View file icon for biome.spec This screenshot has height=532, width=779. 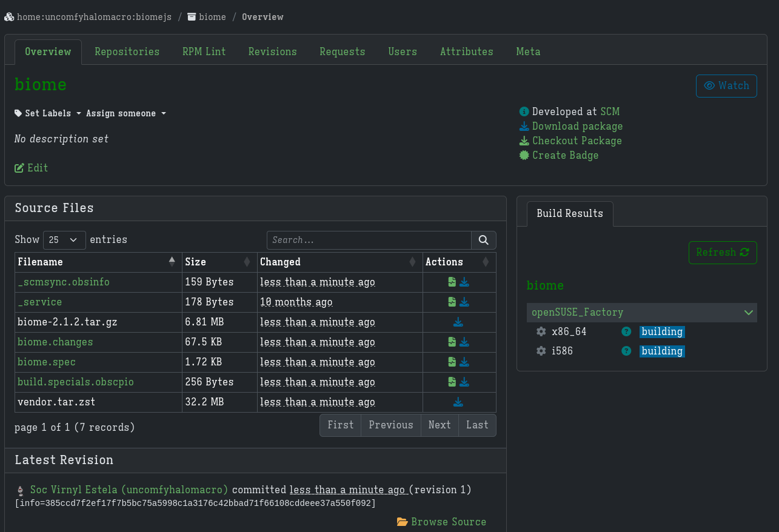click(452, 362)
